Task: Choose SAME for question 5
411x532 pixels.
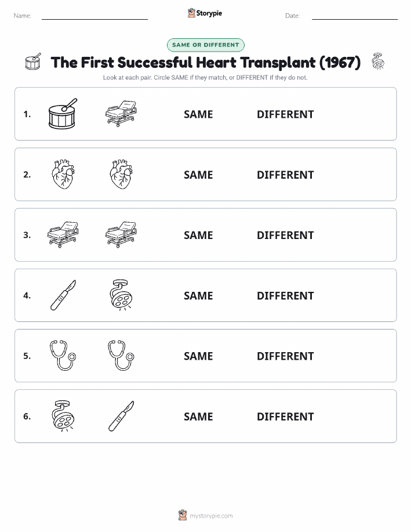Action: point(198,356)
